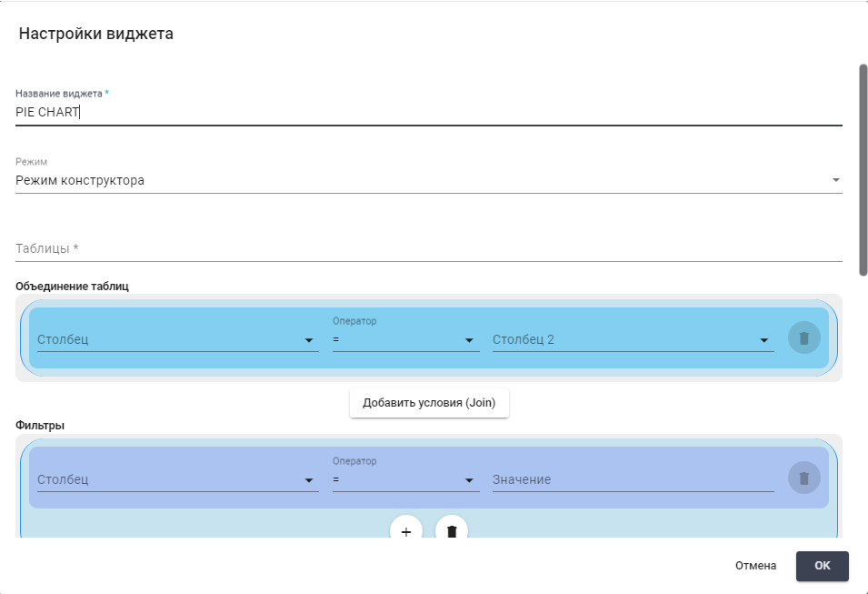The height and width of the screenshot is (594, 868).
Task: Add a new filter with plus button
Action: (x=406, y=531)
